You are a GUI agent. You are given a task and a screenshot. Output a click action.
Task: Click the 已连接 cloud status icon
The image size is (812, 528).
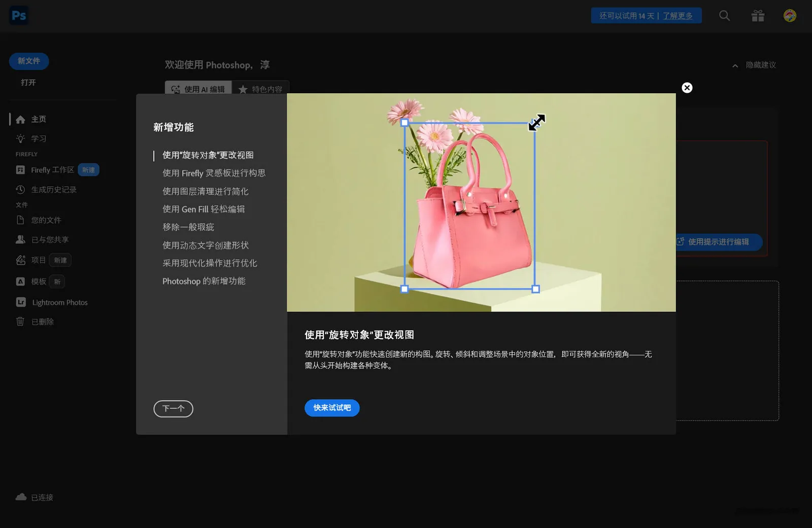21,497
